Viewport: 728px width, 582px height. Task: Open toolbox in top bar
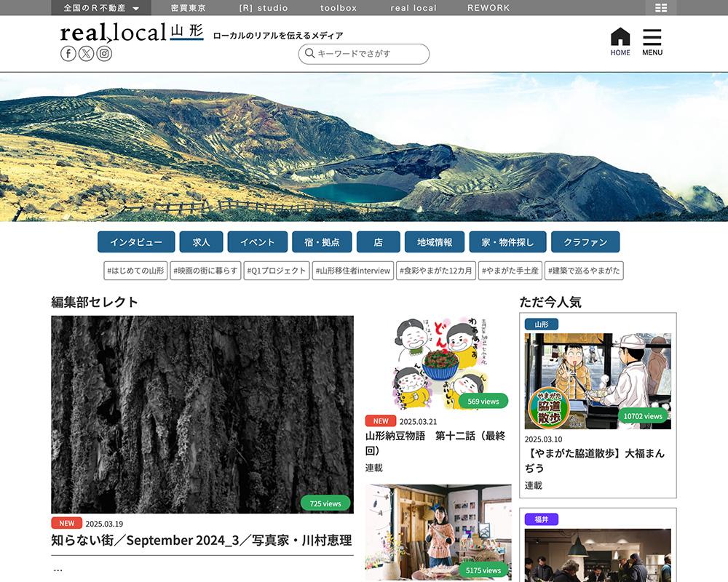coord(339,8)
